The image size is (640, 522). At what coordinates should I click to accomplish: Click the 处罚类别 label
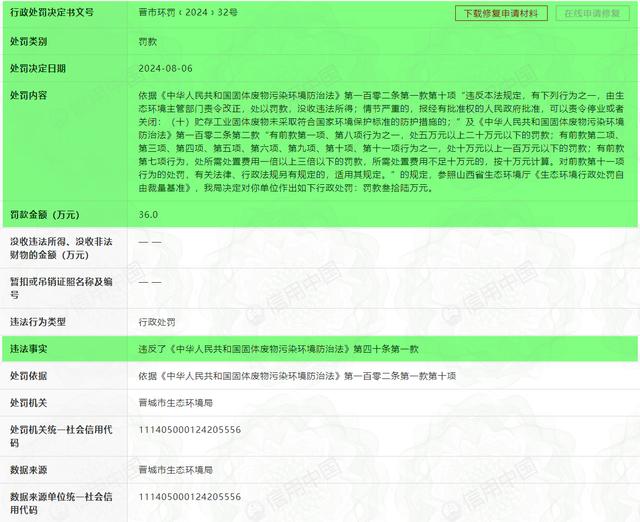pyautogui.click(x=29, y=41)
